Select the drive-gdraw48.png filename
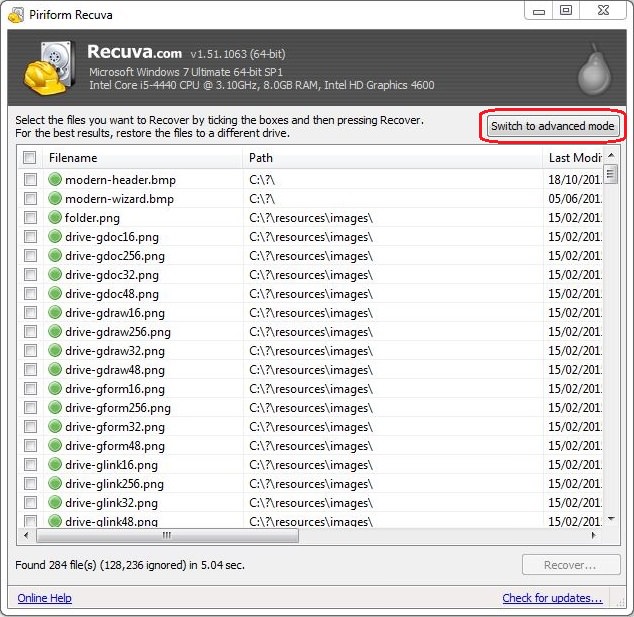 pos(115,370)
